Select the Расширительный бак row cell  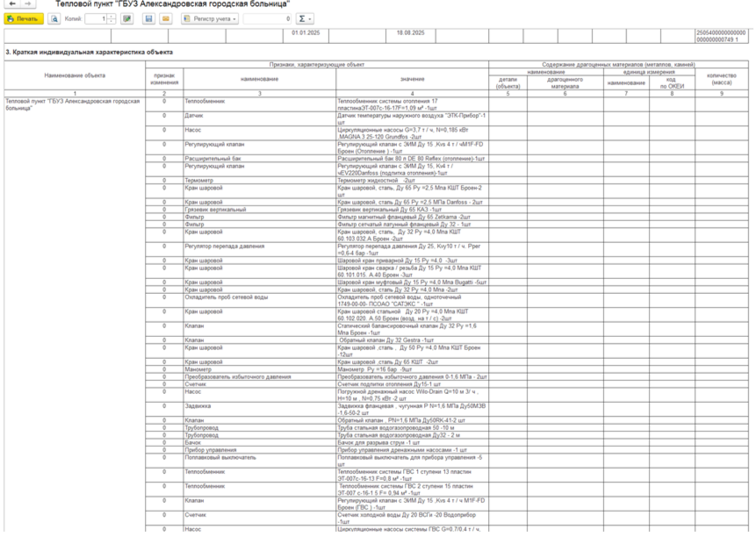point(259,159)
